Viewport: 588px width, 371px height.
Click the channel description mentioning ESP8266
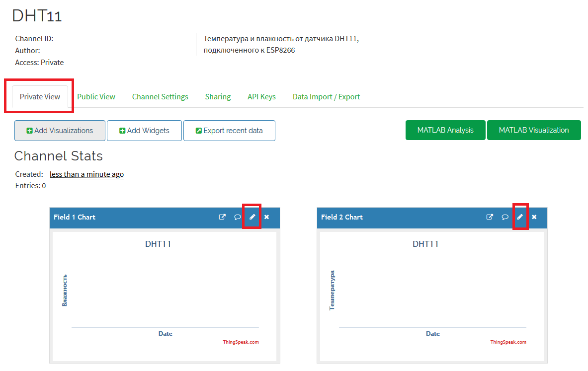pyautogui.click(x=281, y=44)
